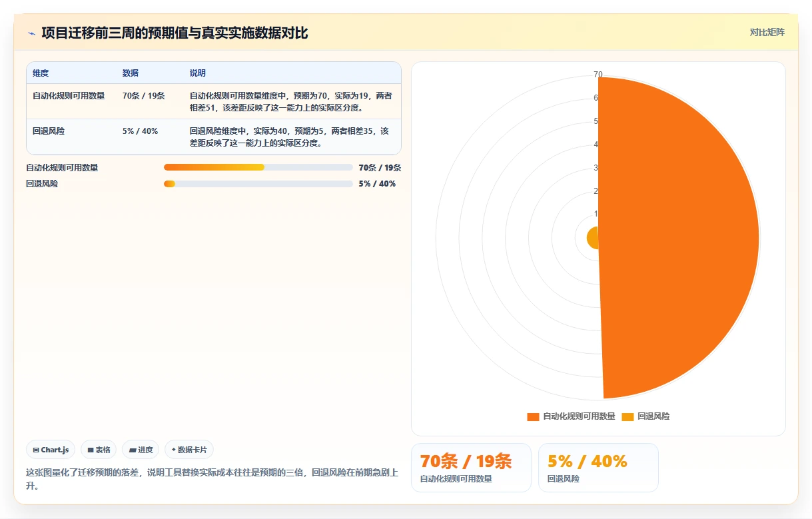This screenshot has height=519, width=812.
Task: Click the 70条 / 19条 value beside progress bar
Action: tap(380, 168)
